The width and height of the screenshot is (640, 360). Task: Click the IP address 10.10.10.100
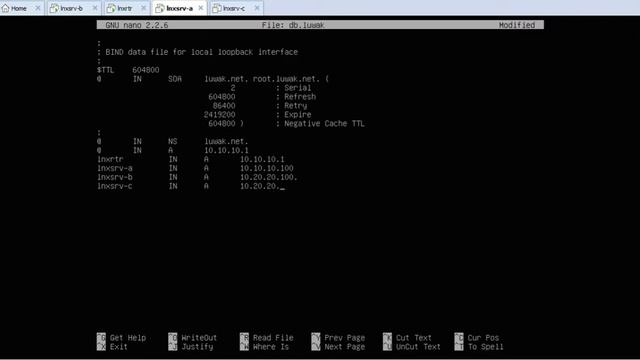(267, 169)
